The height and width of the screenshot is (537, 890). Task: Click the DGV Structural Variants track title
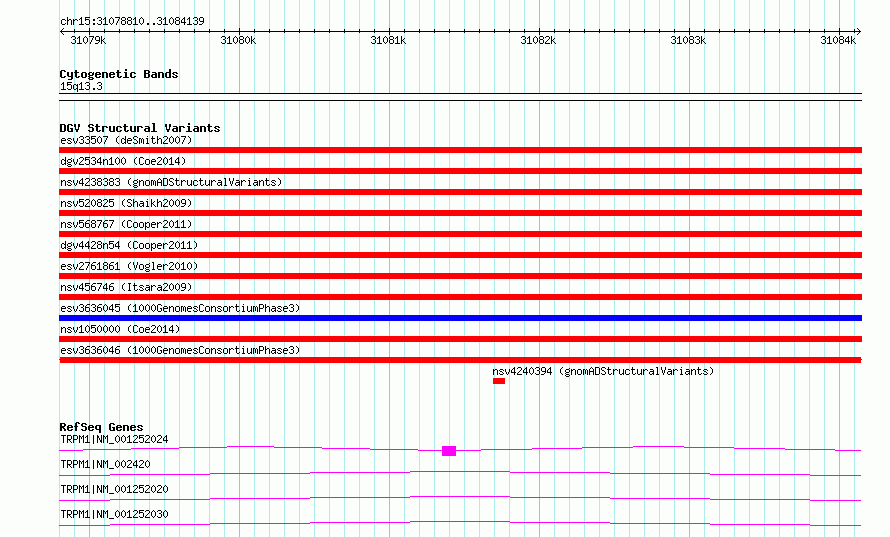(x=140, y=128)
